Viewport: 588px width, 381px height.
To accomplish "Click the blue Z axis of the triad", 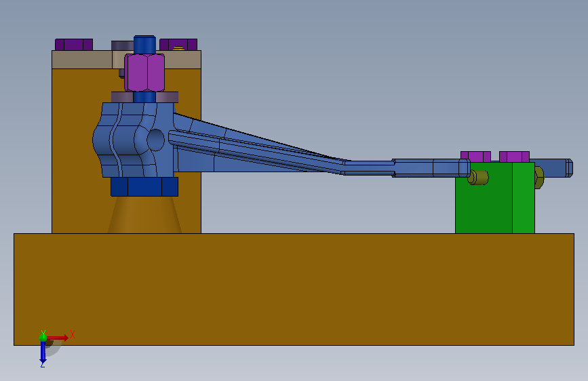I will pos(43,353).
